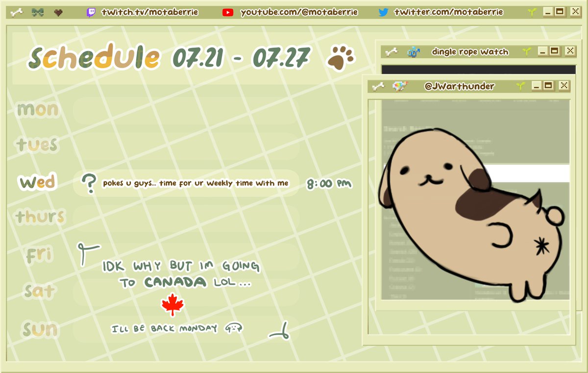This screenshot has height=373, width=588.
Task: Click the red YouTube logo icon
Action: tap(228, 12)
